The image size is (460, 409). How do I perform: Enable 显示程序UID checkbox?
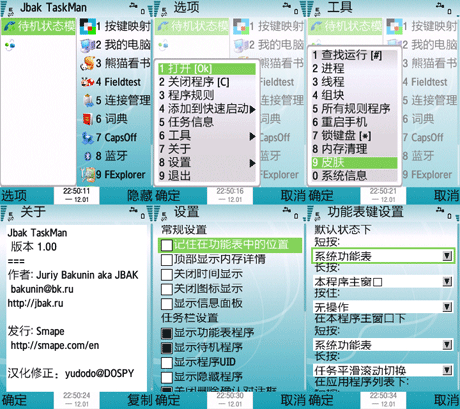coord(167,362)
